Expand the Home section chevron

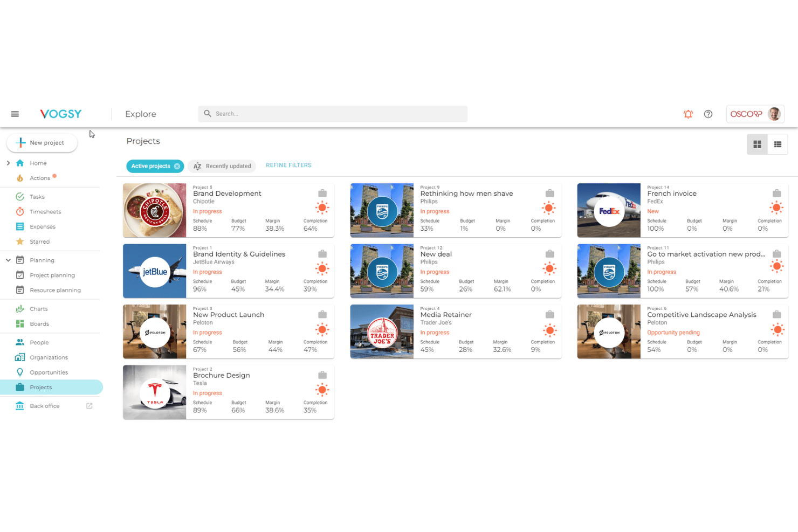pos(8,163)
